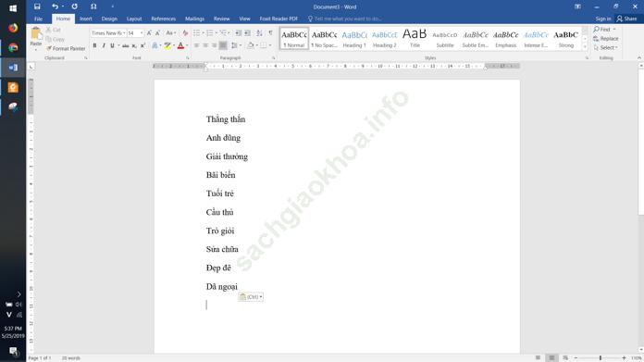Increase paragraph indent
Viewport: 644px width, 362px height.
(247, 33)
